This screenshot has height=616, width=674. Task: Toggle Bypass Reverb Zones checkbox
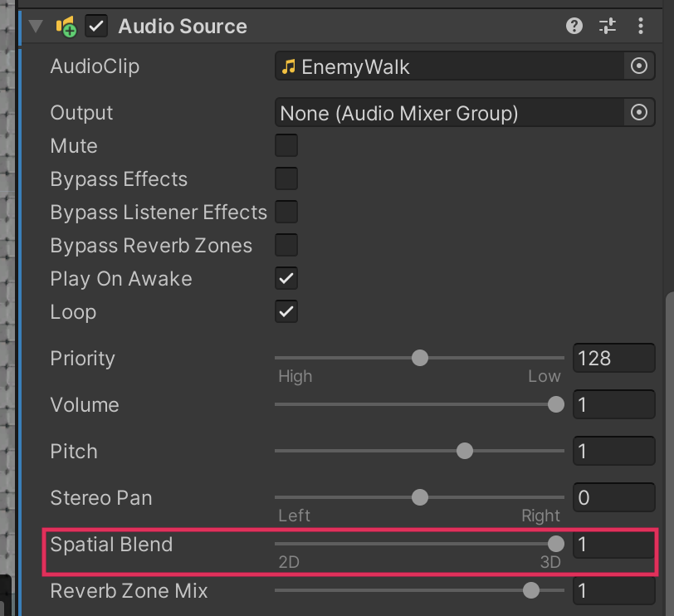tap(286, 246)
